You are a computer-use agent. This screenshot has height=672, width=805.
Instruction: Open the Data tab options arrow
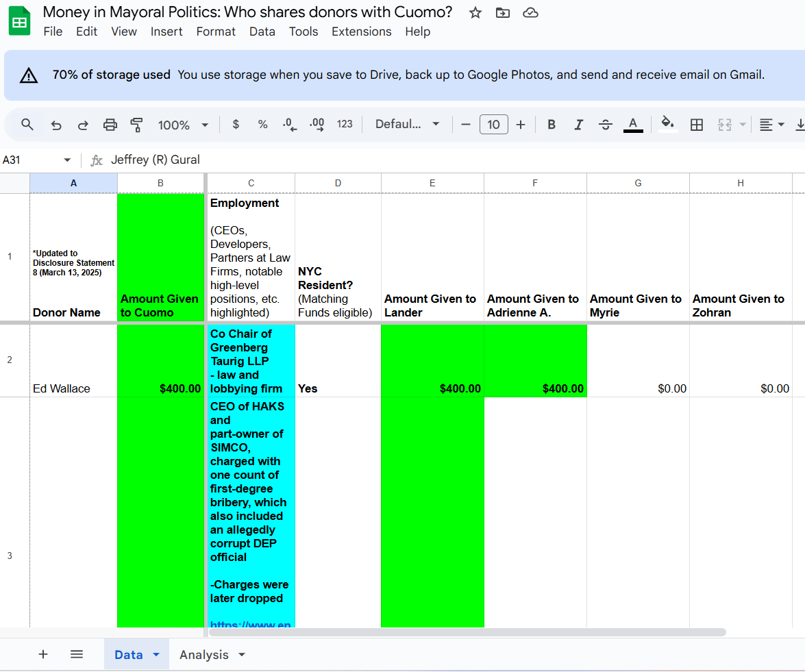(156, 655)
